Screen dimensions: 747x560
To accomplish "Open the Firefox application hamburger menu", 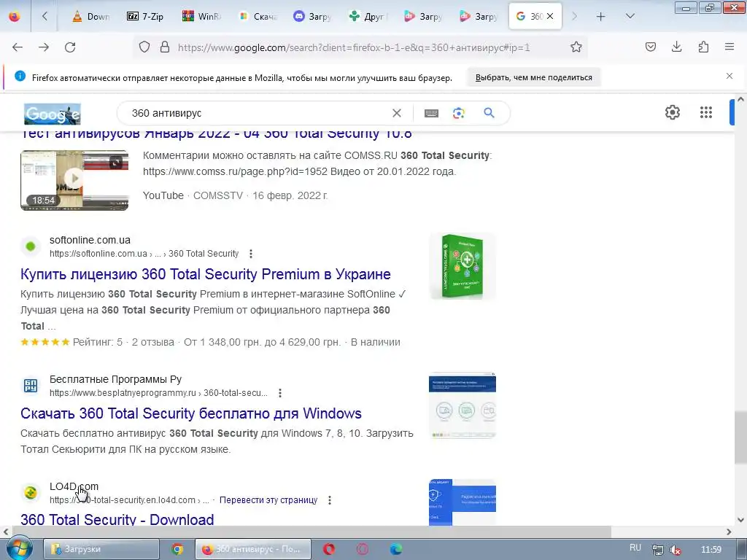I will pyautogui.click(x=729, y=47).
